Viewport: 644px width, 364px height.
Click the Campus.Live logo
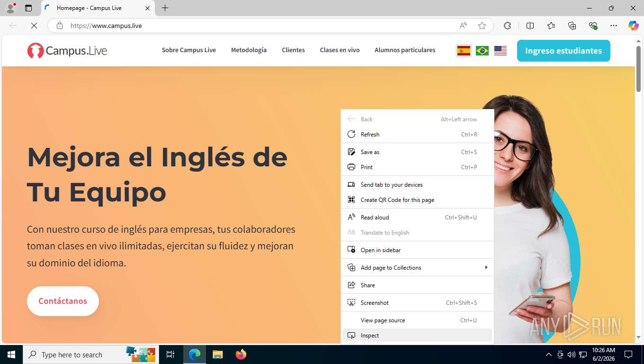tap(67, 50)
